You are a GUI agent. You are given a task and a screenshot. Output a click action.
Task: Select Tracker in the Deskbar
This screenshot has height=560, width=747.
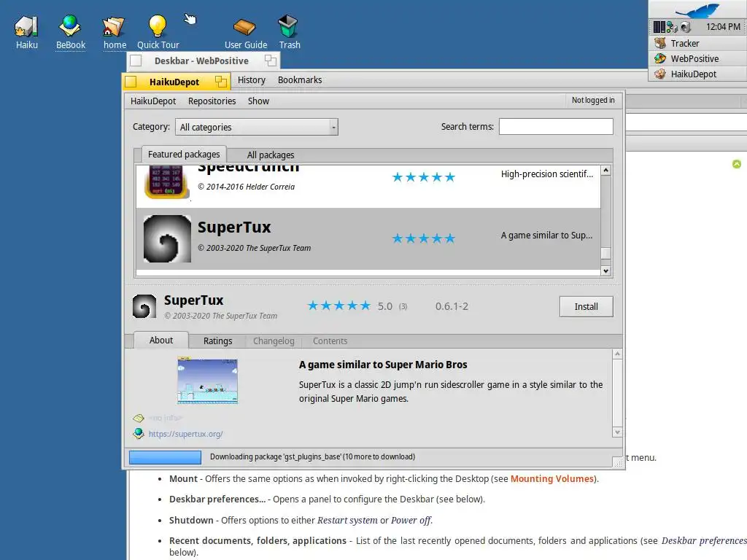click(697, 43)
